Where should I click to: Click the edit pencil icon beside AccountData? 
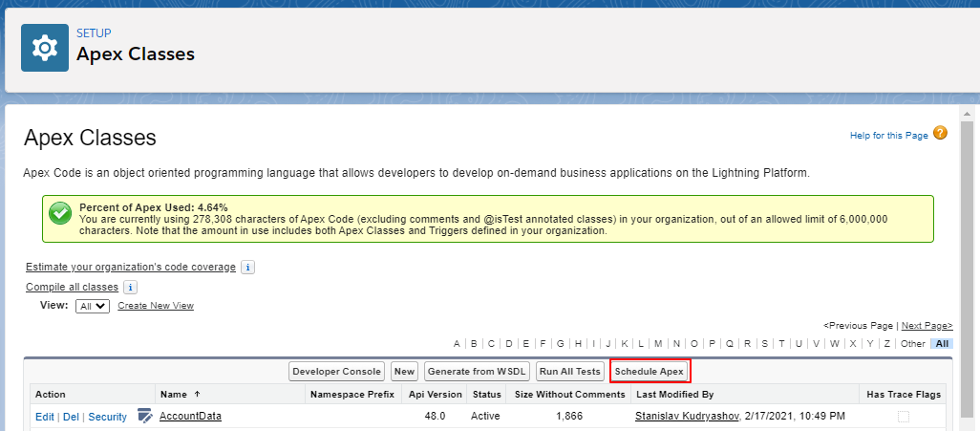click(x=145, y=416)
